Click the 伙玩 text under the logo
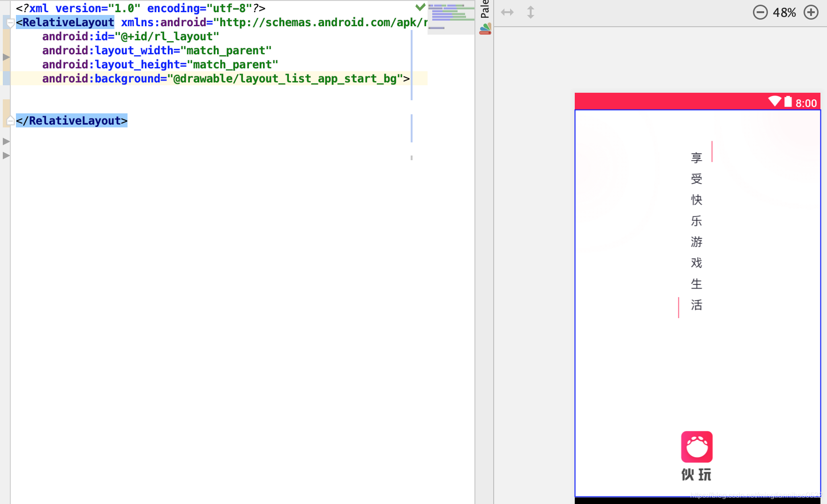 696,474
